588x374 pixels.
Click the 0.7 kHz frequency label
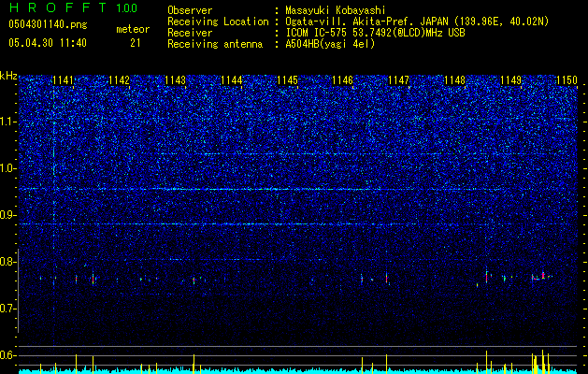8,309
